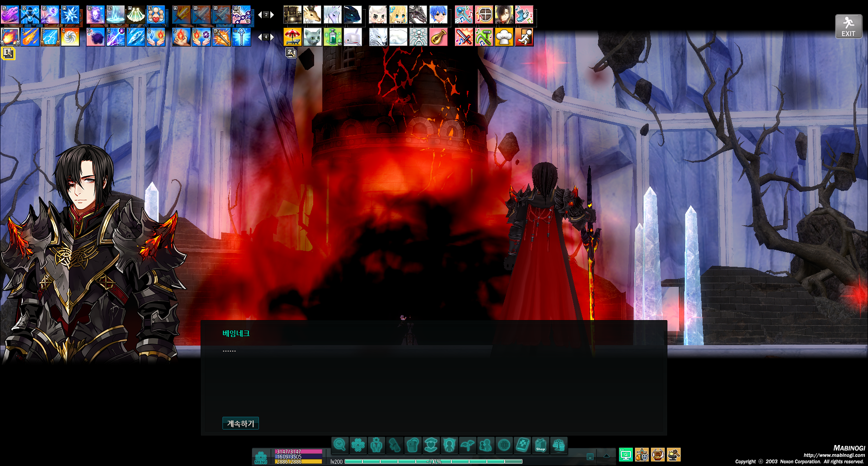Activate the F4 ice crystal burst skill

pos(70,15)
